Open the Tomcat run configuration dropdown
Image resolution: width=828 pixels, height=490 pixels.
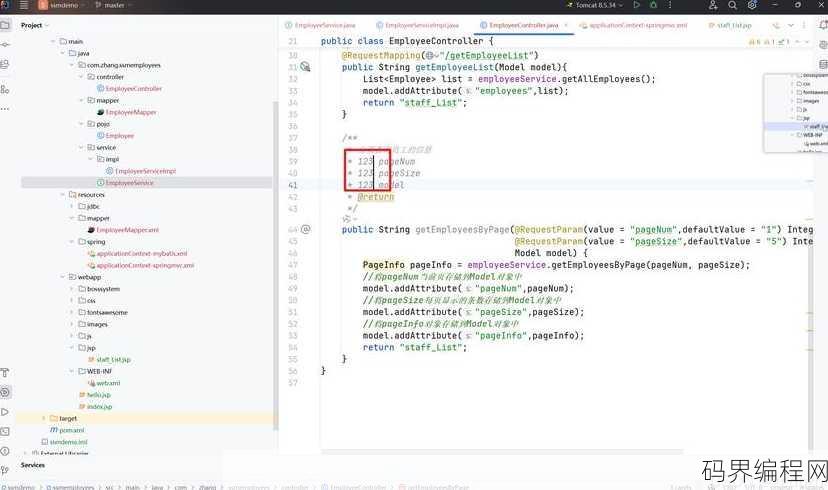[x=596, y=5]
